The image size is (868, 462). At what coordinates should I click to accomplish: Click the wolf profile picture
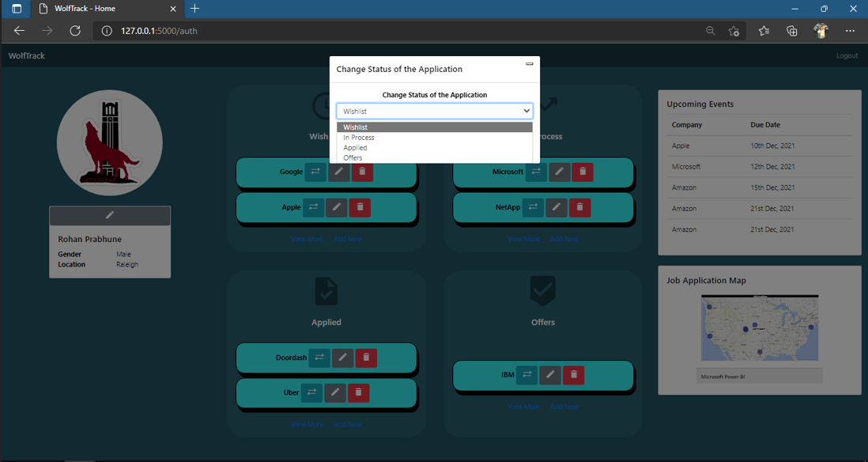click(x=110, y=143)
